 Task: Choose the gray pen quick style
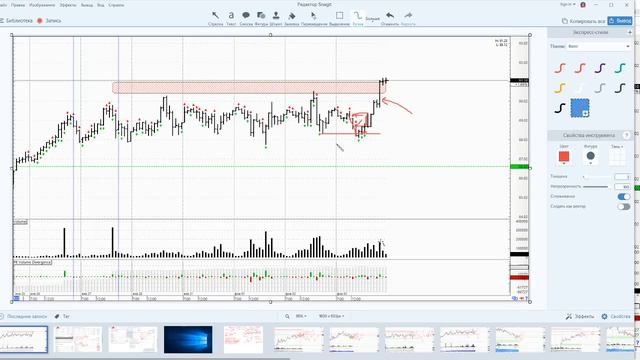[600, 88]
